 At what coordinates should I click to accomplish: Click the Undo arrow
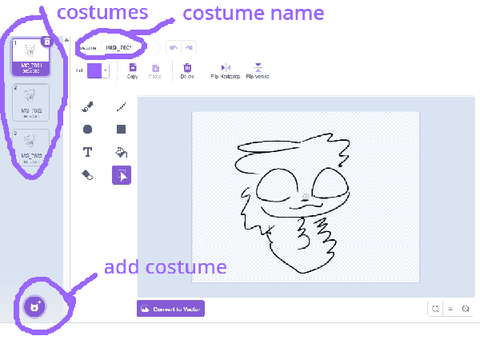pos(173,48)
